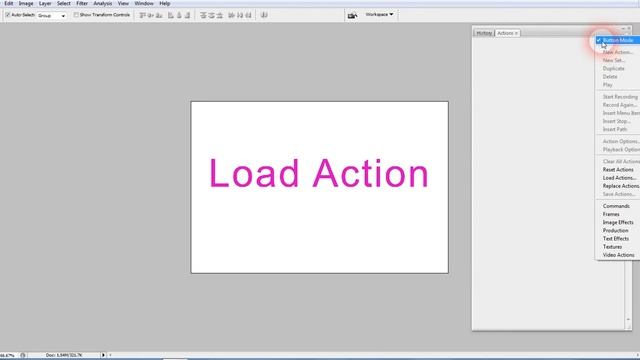
Task: Click Save Actions... in the panel menu
Action: coord(619,194)
